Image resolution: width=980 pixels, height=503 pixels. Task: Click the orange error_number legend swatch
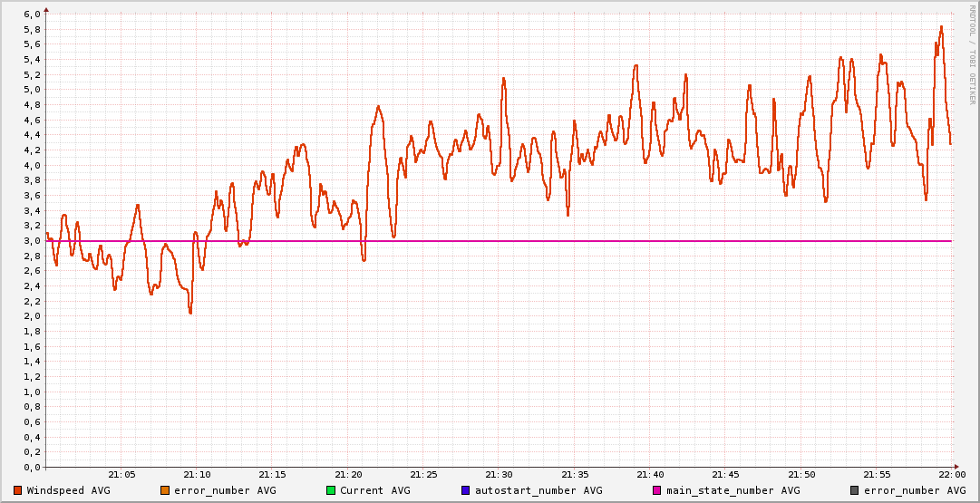tap(165, 490)
